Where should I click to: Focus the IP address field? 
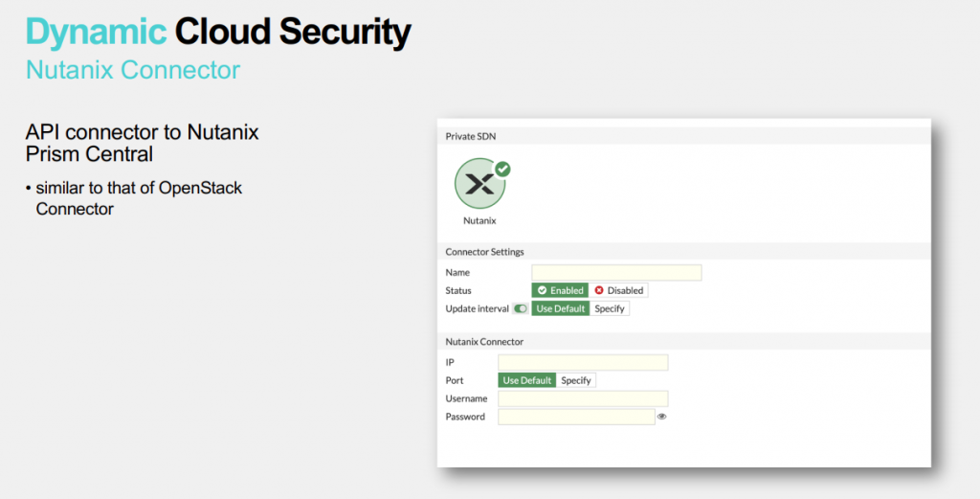click(583, 362)
